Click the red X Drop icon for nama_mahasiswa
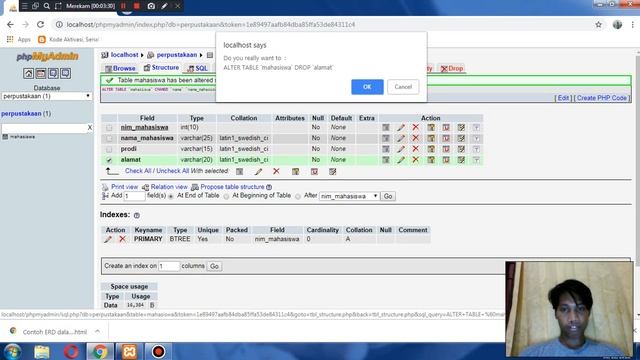640x360 pixels. click(x=416, y=138)
